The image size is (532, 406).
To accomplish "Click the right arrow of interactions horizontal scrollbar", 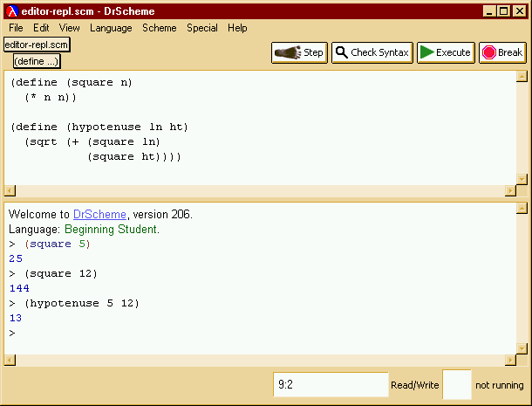I will [x=510, y=360].
